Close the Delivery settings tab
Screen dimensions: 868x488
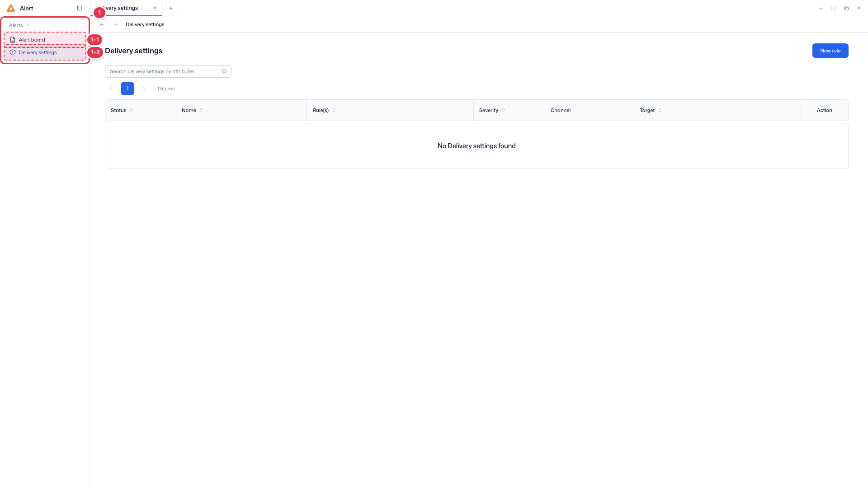tap(155, 8)
